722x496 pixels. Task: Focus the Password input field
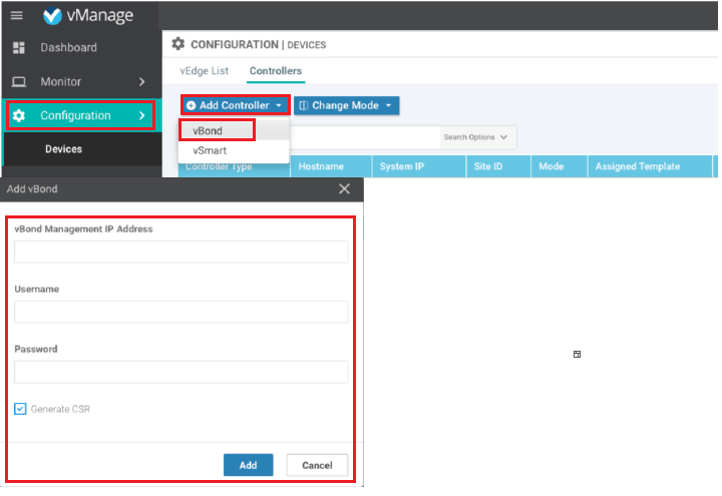click(x=181, y=372)
